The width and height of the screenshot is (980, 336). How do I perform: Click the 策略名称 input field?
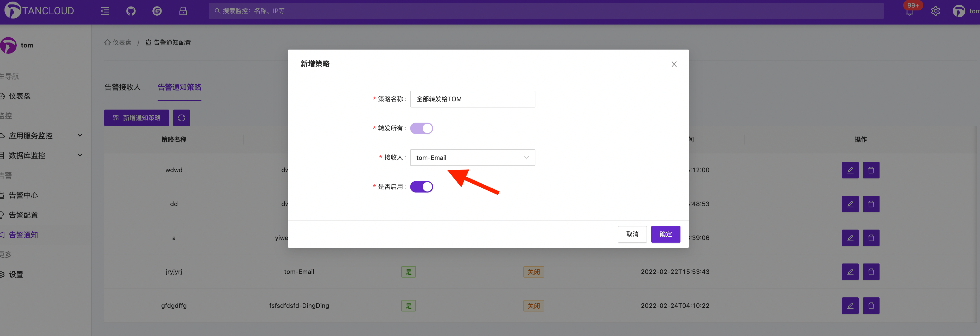(472, 99)
